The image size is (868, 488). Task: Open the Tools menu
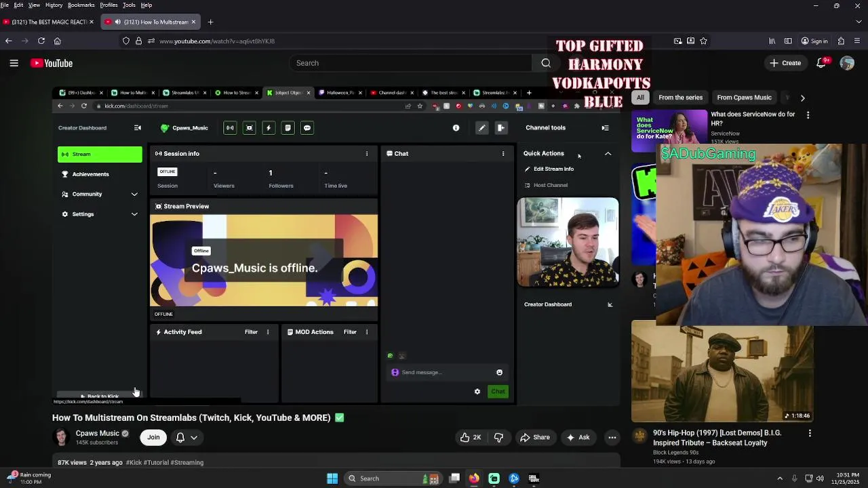pyautogui.click(x=129, y=5)
